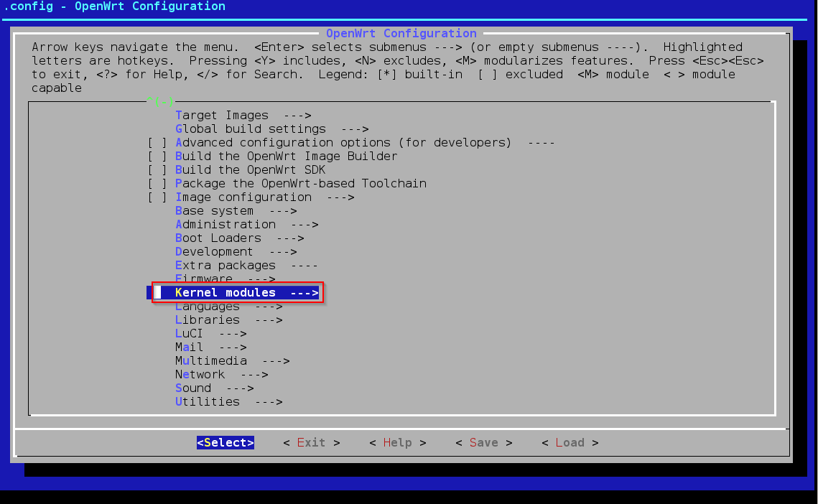Image resolution: width=818 pixels, height=504 pixels.
Task: Select the Multimedia menu entry
Action: point(232,361)
